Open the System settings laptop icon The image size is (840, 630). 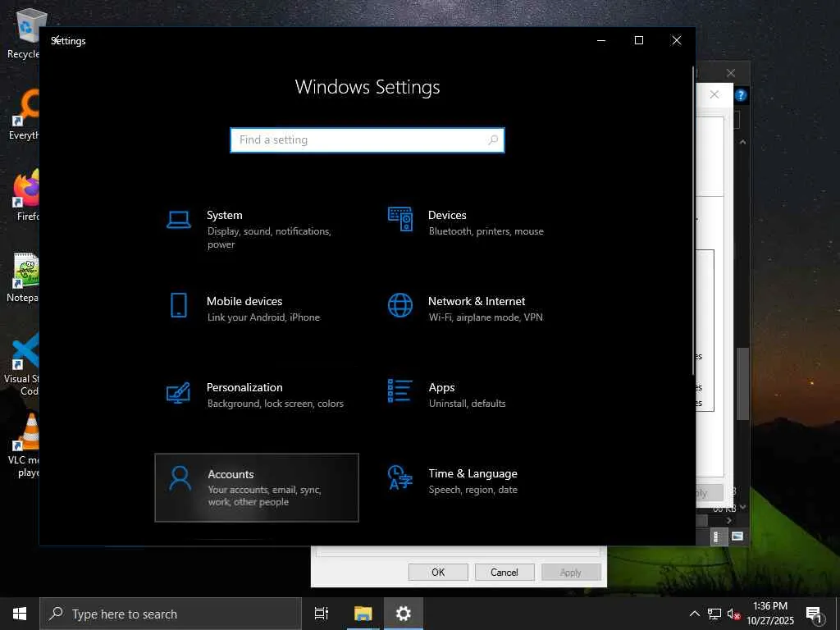tap(178, 220)
